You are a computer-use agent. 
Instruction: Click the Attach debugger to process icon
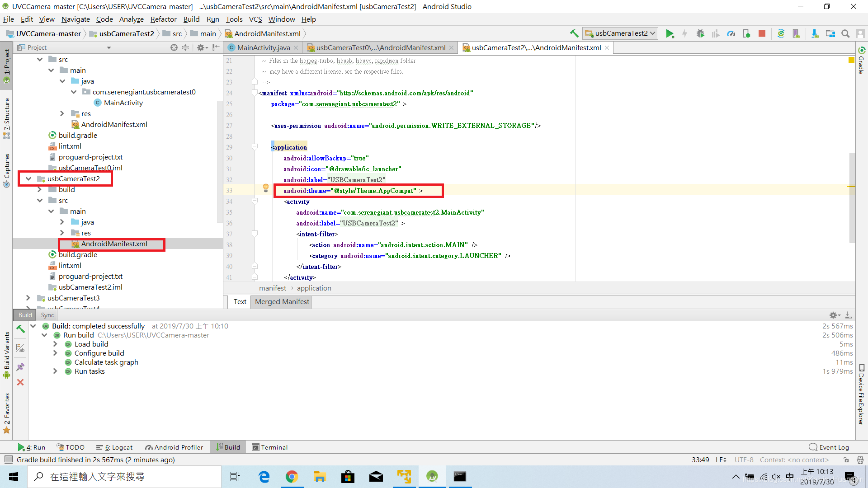point(746,33)
